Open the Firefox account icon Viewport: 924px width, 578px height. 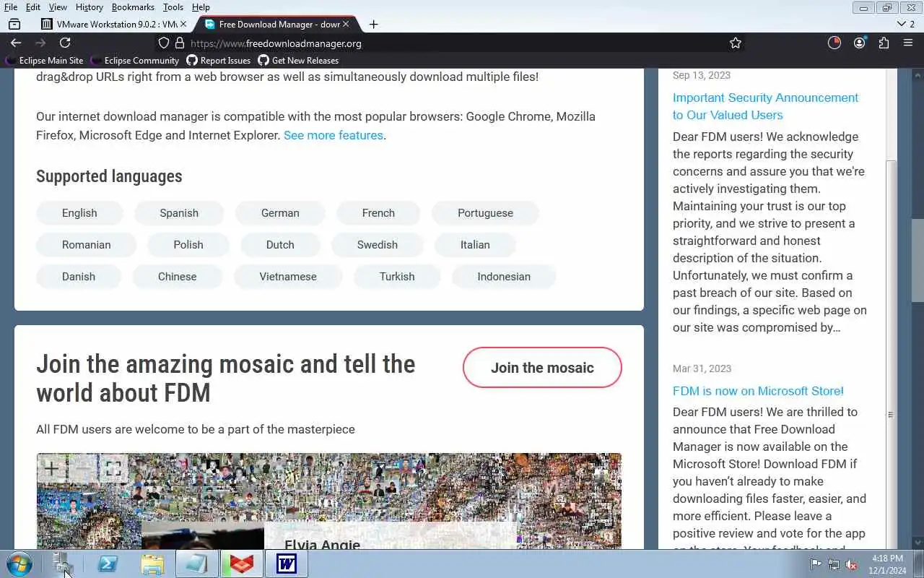click(859, 43)
